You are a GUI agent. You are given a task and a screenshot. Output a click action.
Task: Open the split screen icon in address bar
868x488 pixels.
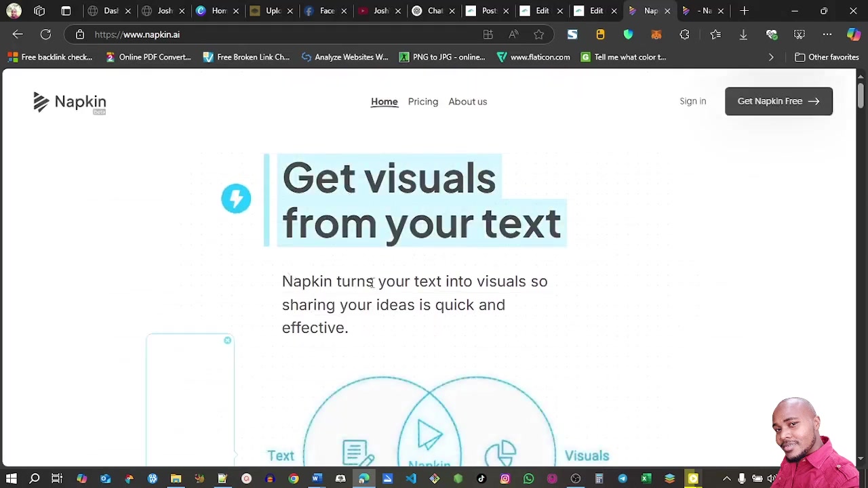pyautogui.click(x=488, y=35)
